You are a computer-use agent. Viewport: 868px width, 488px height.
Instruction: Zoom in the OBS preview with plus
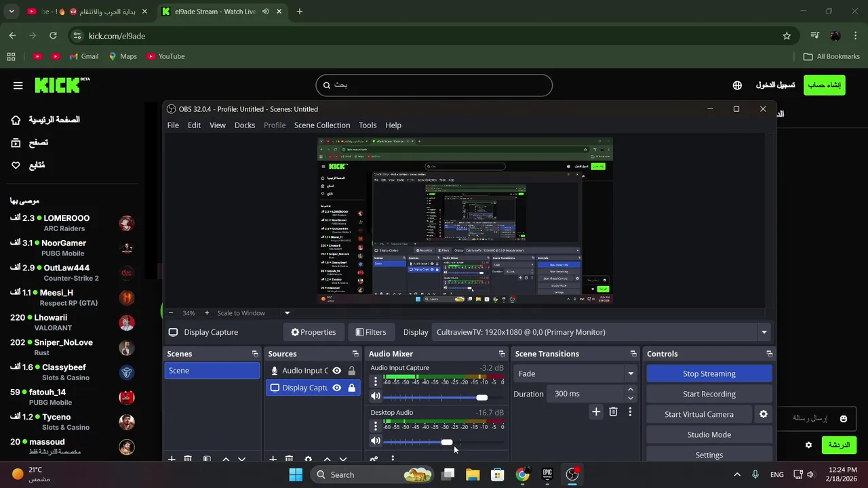tap(208, 312)
